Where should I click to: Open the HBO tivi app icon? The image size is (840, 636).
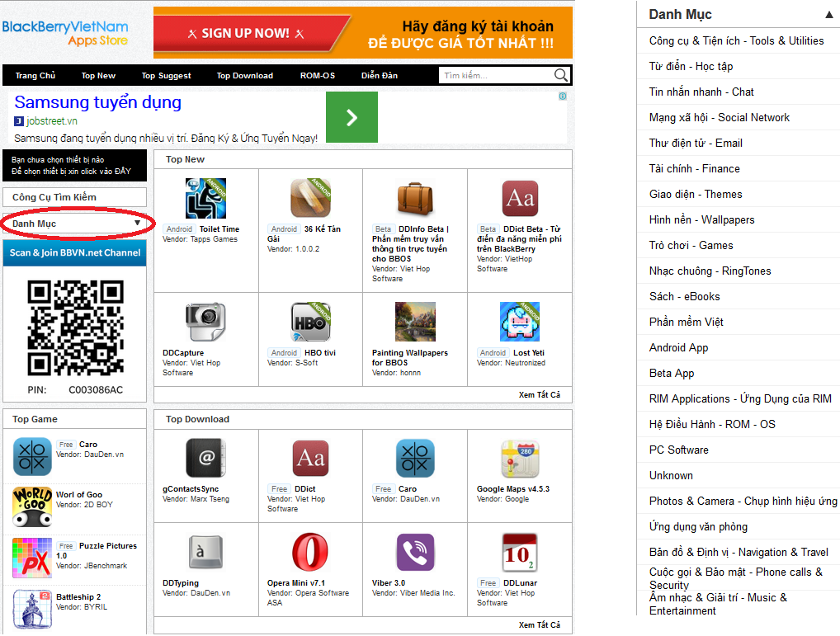pos(311,322)
